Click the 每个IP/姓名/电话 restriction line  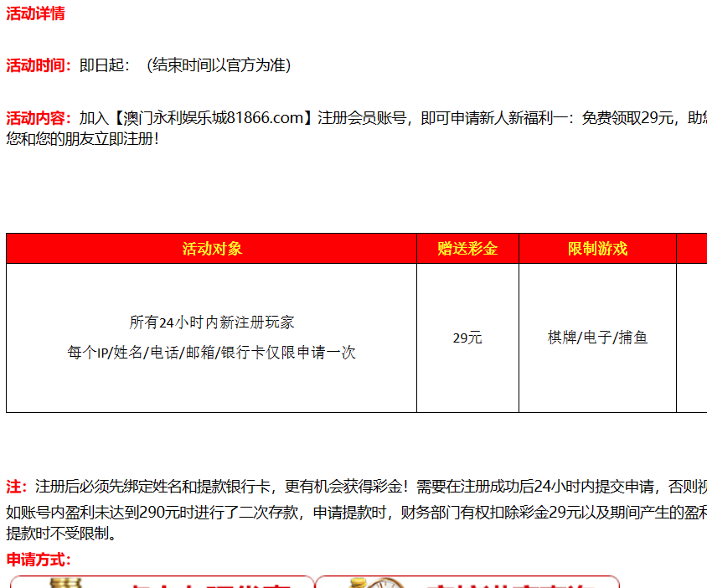pos(212,353)
